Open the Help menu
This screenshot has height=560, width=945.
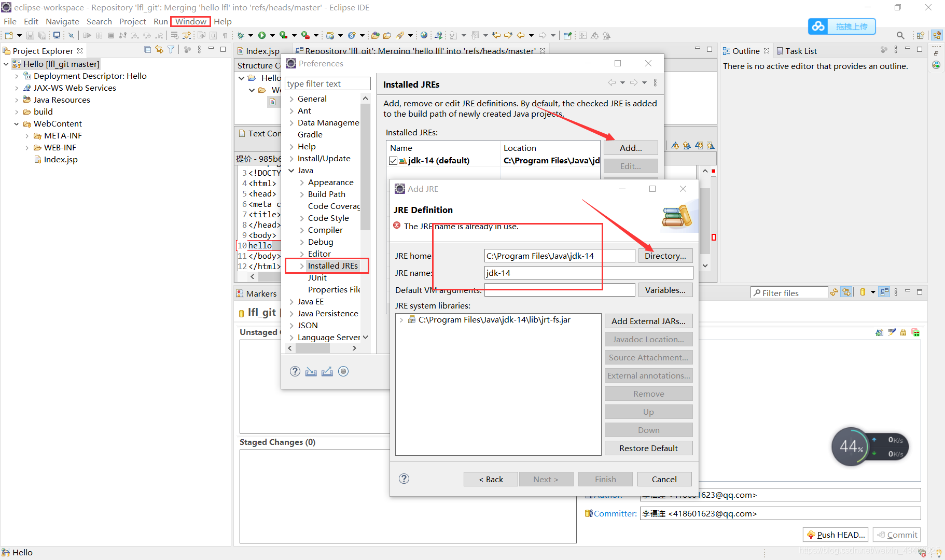pyautogui.click(x=223, y=21)
